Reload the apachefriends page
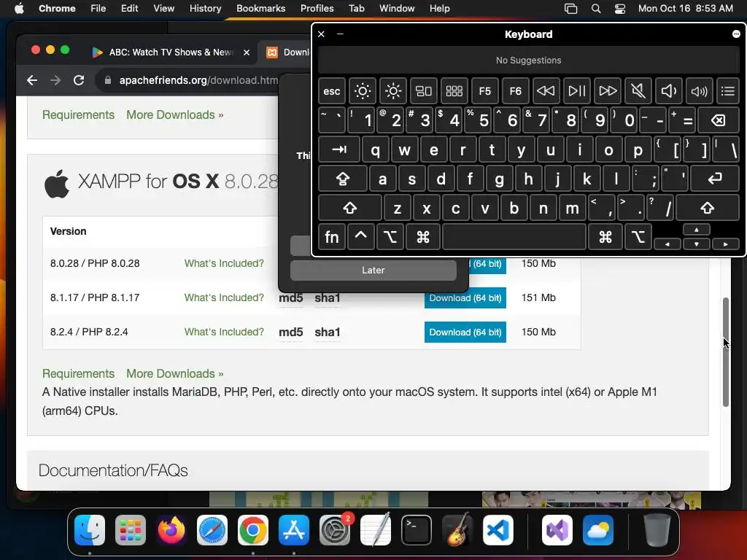Viewport: 747px width, 560px height. click(x=79, y=80)
